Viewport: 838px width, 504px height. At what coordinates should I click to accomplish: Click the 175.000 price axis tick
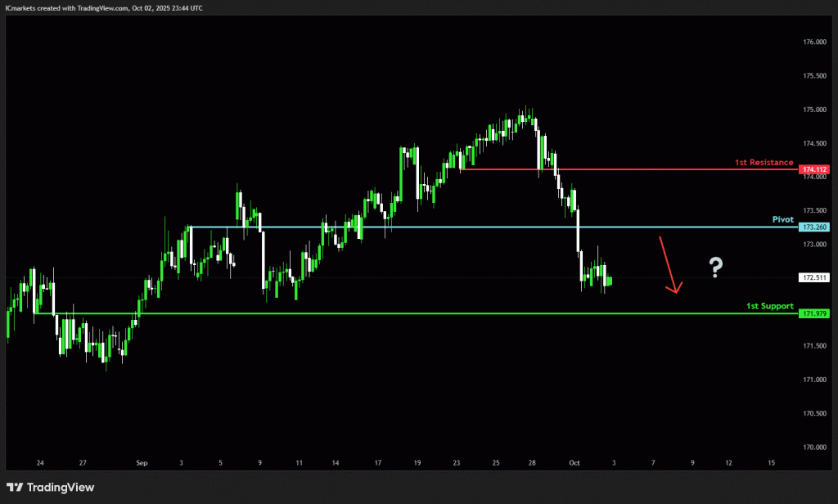(x=813, y=110)
